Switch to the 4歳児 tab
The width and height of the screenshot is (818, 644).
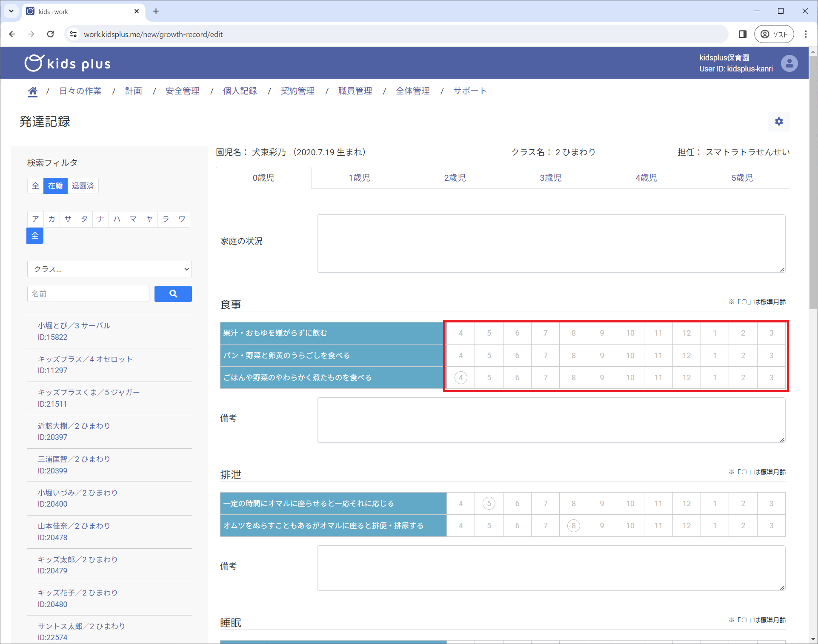coord(646,178)
